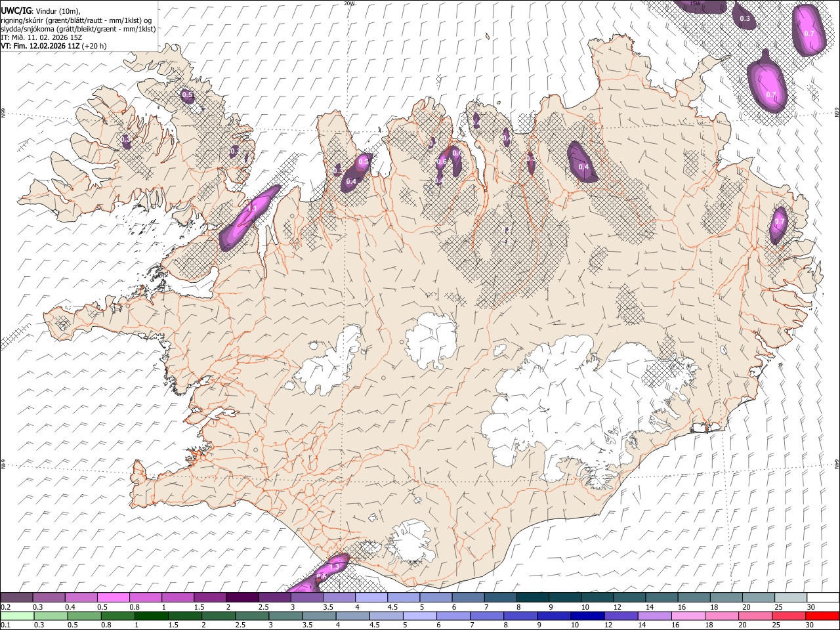Click the 'rigning/skúrir' rain legend line

76,20
